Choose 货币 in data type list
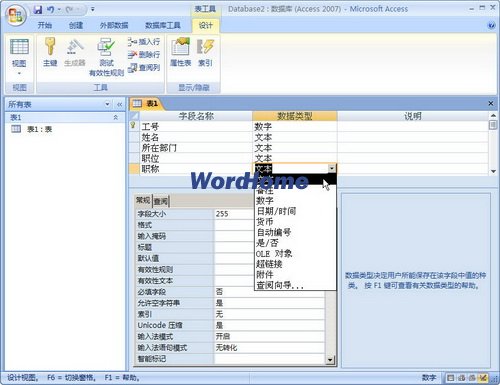Image resolution: width=500 pixels, height=385 pixels. tap(295, 222)
